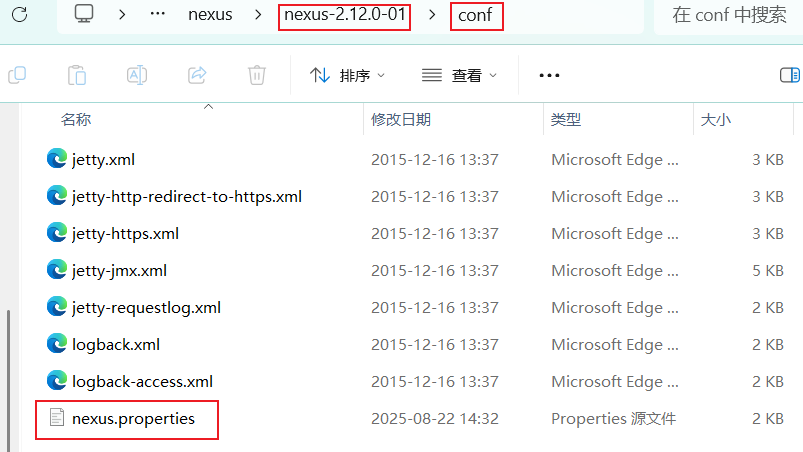Select the file jetty-requestlog.xml
Image resolution: width=803 pixels, height=452 pixels.
146,308
